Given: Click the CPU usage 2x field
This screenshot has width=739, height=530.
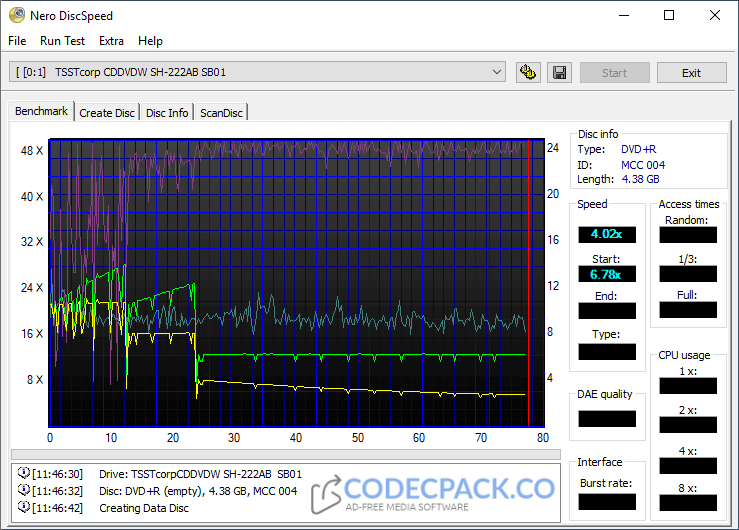Looking at the screenshot, I should point(688,425).
